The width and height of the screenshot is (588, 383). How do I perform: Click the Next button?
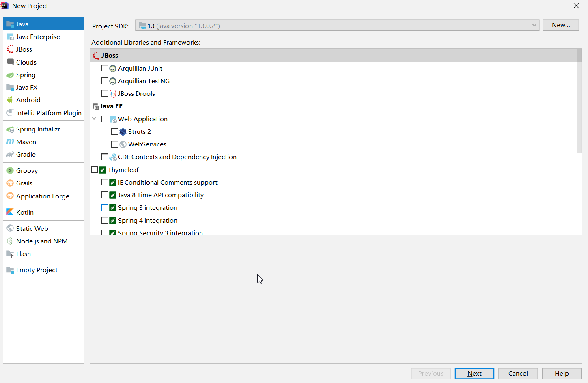[474, 374]
